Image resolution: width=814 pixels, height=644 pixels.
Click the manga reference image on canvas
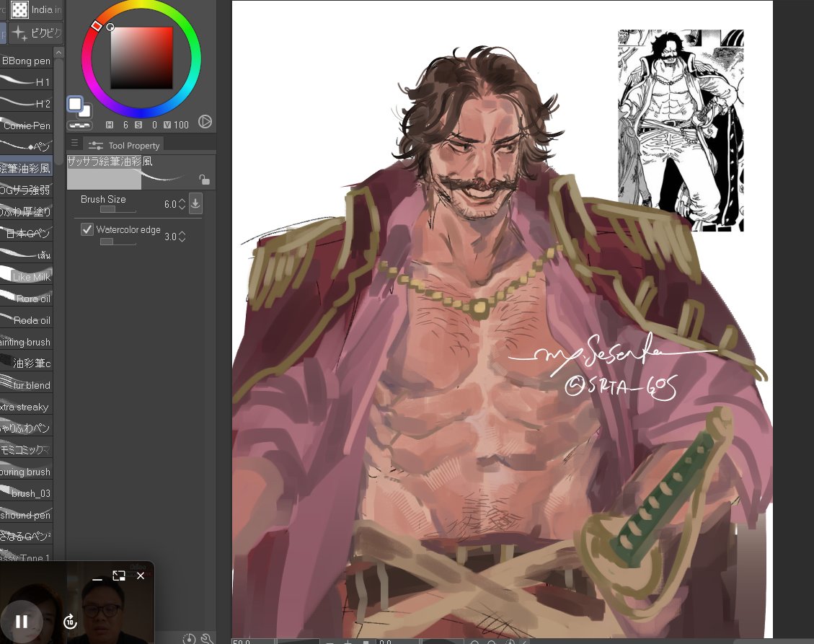pyautogui.click(x=681, y=131)
